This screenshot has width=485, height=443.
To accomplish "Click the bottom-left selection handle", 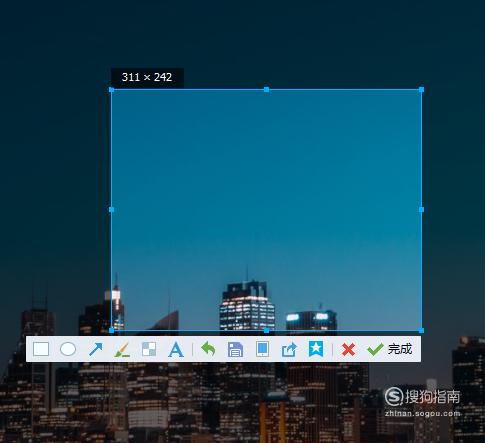I will pos(112,330).
